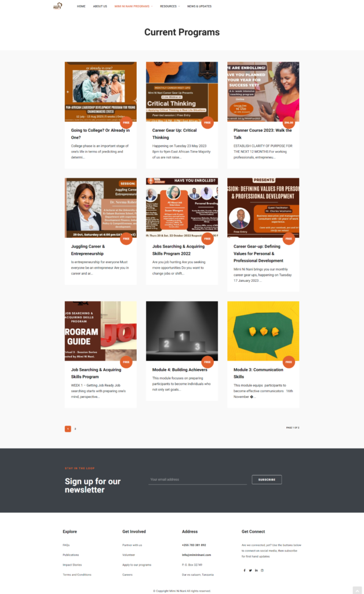The image size is (364, 594).
Task: Open the Instagram social icon
Action: point(262,570)
